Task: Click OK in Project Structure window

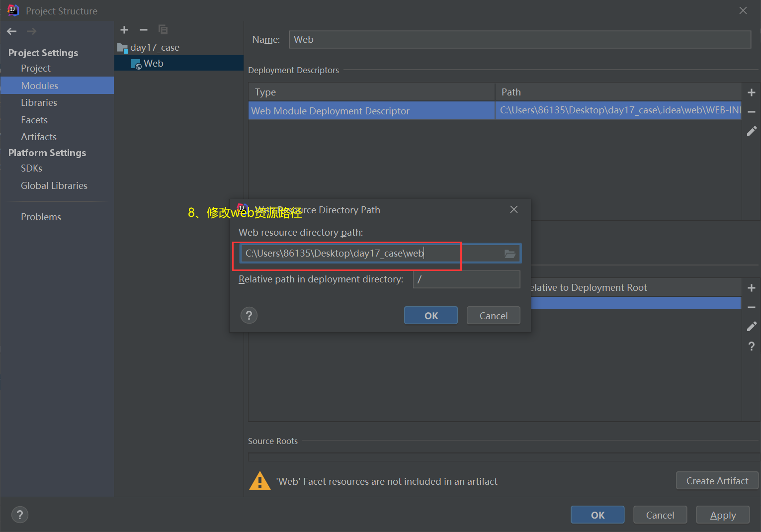Action: coord(597,515)
